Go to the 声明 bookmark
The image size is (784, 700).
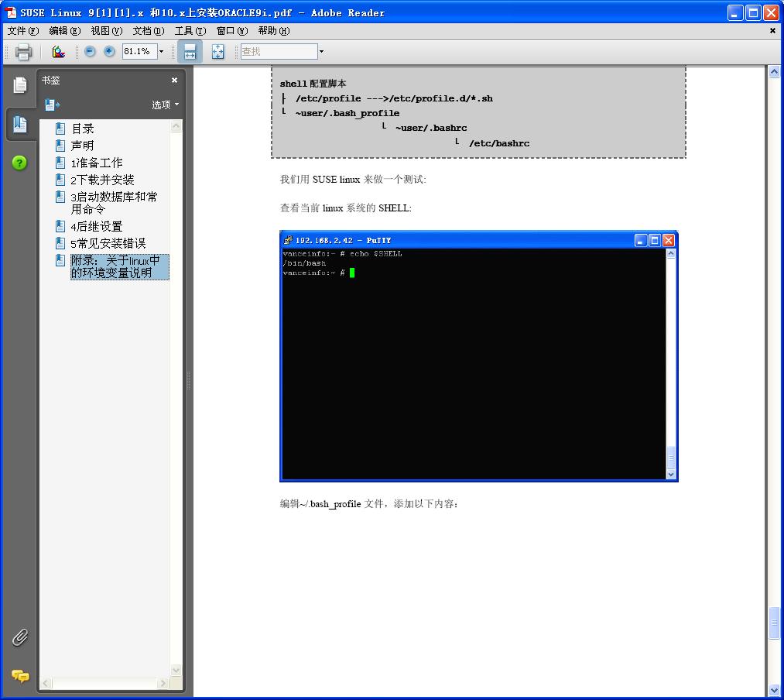click(x=83, y=146)
